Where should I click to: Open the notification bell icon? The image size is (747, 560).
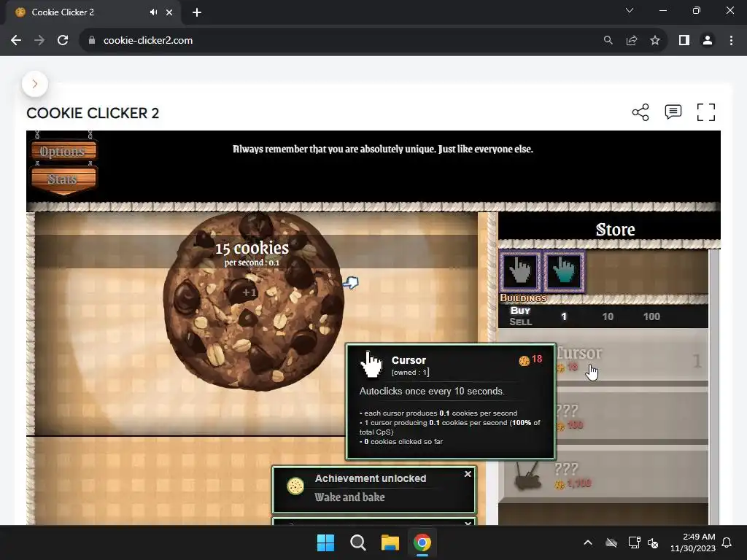point(727,542)
